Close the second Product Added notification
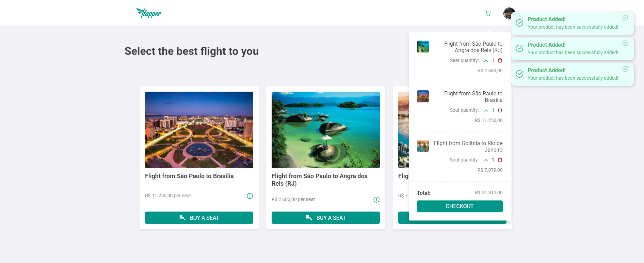 (625, 43)
